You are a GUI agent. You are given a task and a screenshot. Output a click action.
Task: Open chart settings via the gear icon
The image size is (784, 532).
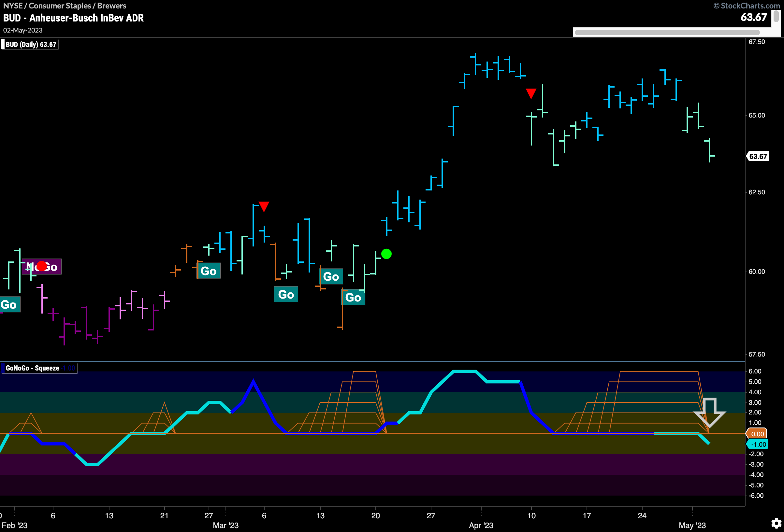[776, 523]
